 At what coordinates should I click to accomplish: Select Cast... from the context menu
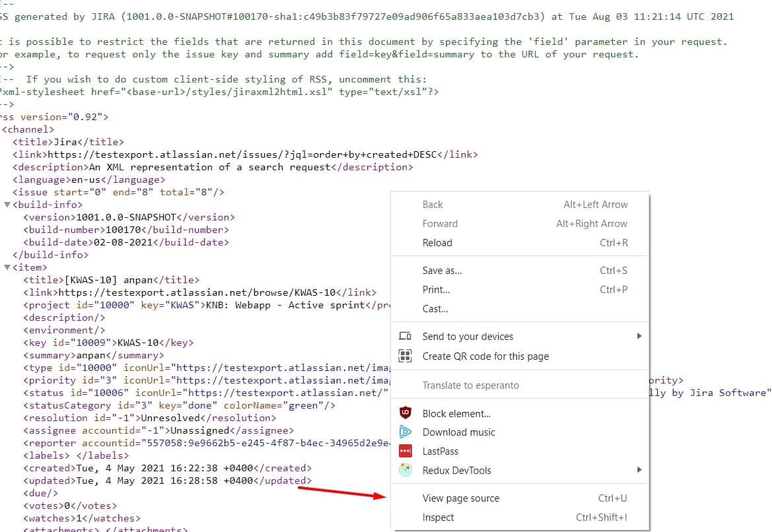coord(520,309)
